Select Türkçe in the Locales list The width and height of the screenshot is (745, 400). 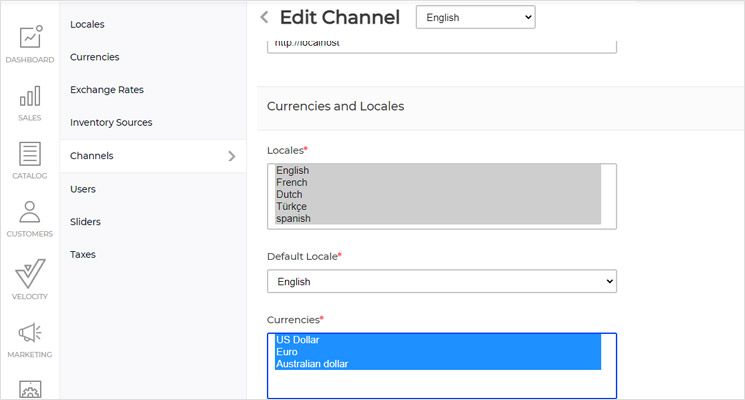point(438,207)
